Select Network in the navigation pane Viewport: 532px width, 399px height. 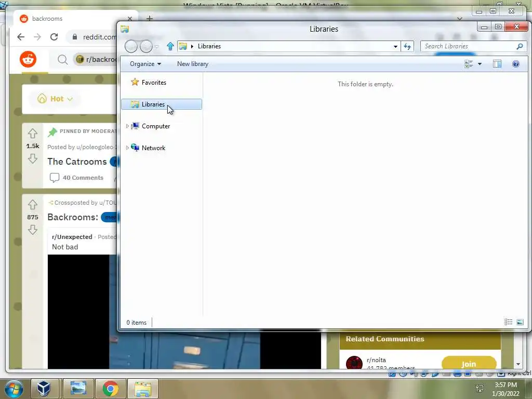[153, 148]
